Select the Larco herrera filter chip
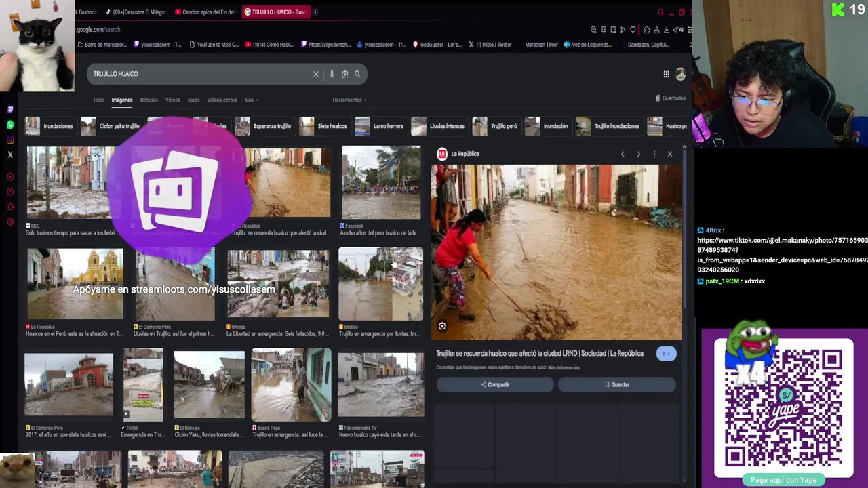 click(x=380, y=126)
